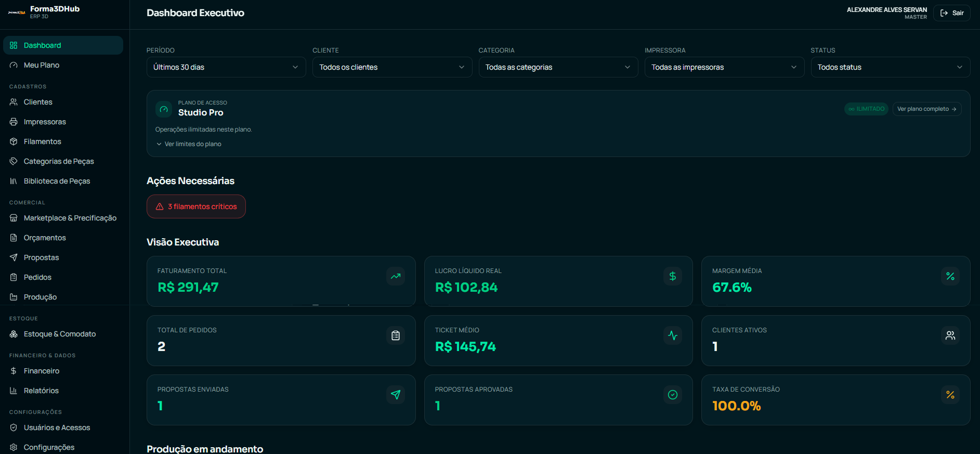Click the Pedidos clipboard icon in sidebar

(14, 277)
